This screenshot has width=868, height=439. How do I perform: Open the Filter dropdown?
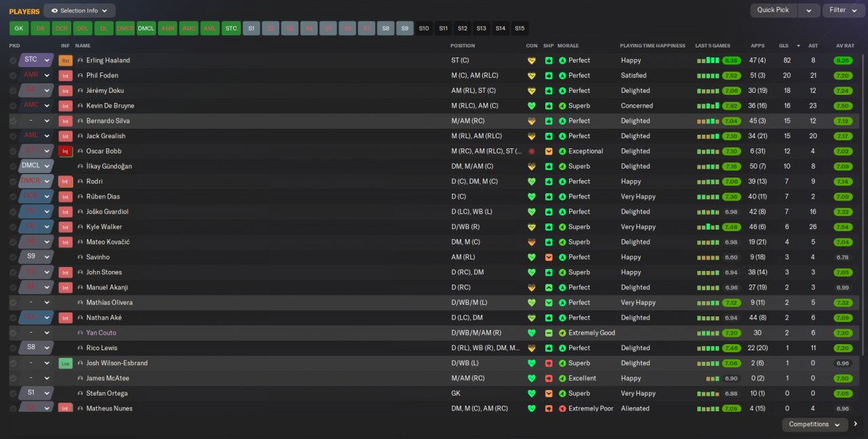844,11
